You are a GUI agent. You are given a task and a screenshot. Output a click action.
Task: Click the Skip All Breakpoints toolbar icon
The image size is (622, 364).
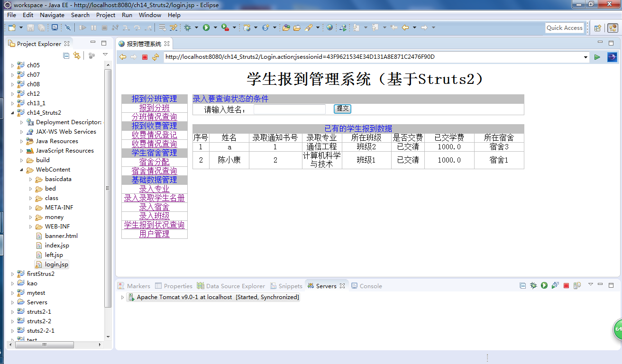tap(68, 27)
